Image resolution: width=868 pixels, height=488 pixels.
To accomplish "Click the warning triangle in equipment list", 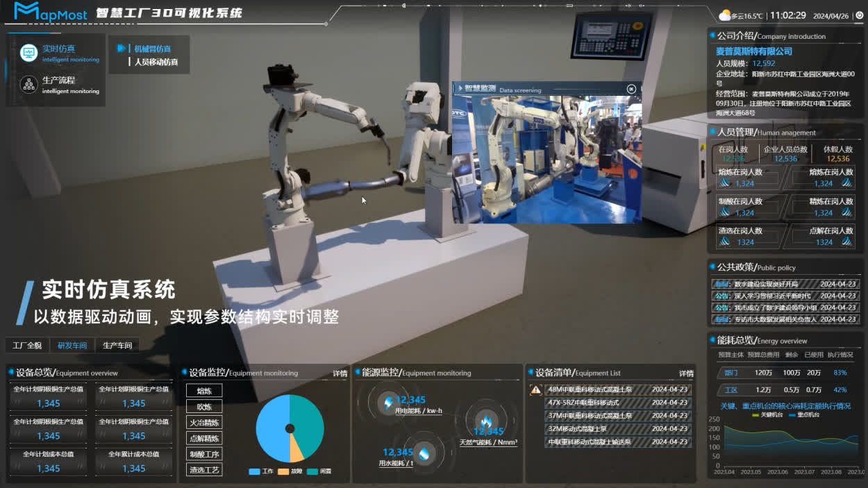I will [535, 389].
